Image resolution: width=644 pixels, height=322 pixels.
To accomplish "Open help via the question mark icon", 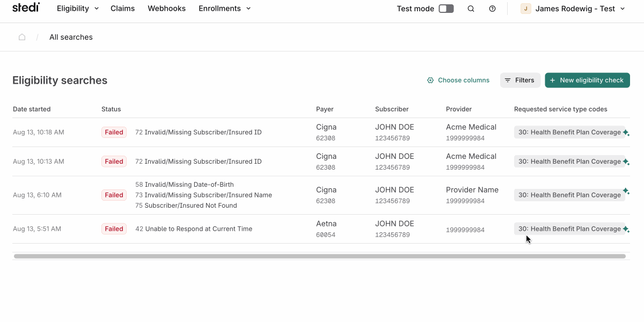I will pyautogui.click(x=492, y=8).
